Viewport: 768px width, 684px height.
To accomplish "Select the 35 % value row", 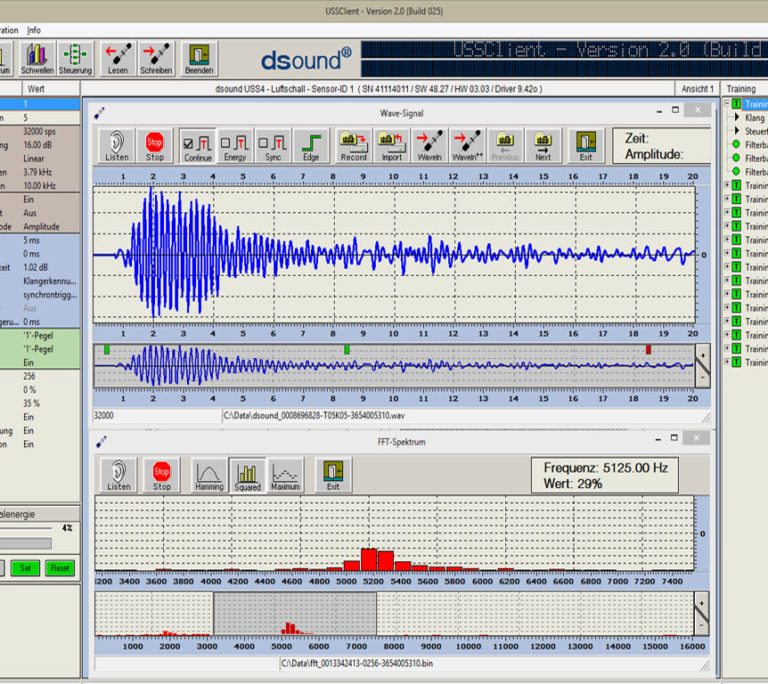I will tap(40, 403).
